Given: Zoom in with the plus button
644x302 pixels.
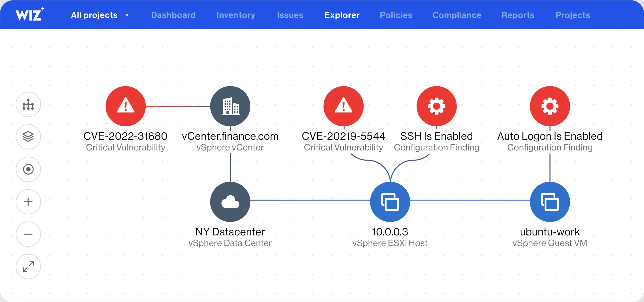Looking at the screenshot, I should [28, 202].
